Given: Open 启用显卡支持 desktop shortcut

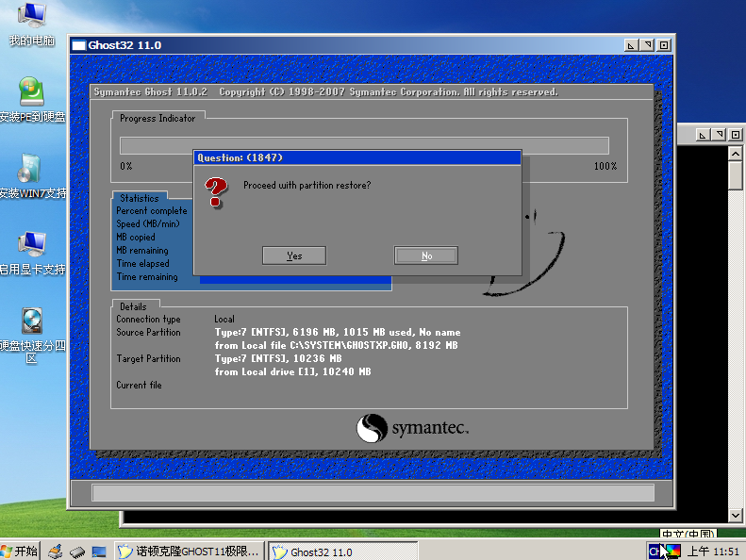Looking at the screenshot, I should 32,253.
